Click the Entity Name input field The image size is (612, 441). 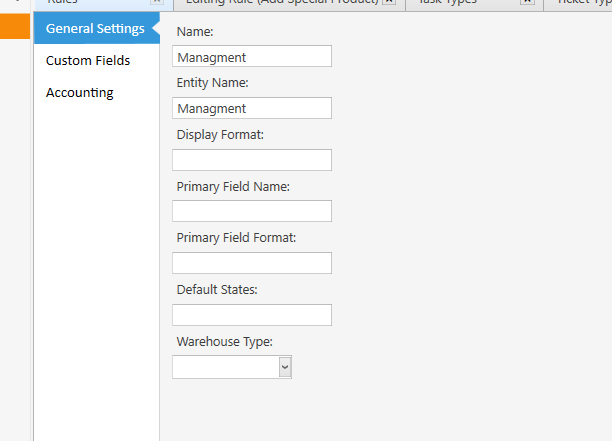pyautogui.click(x=252, y=108)
